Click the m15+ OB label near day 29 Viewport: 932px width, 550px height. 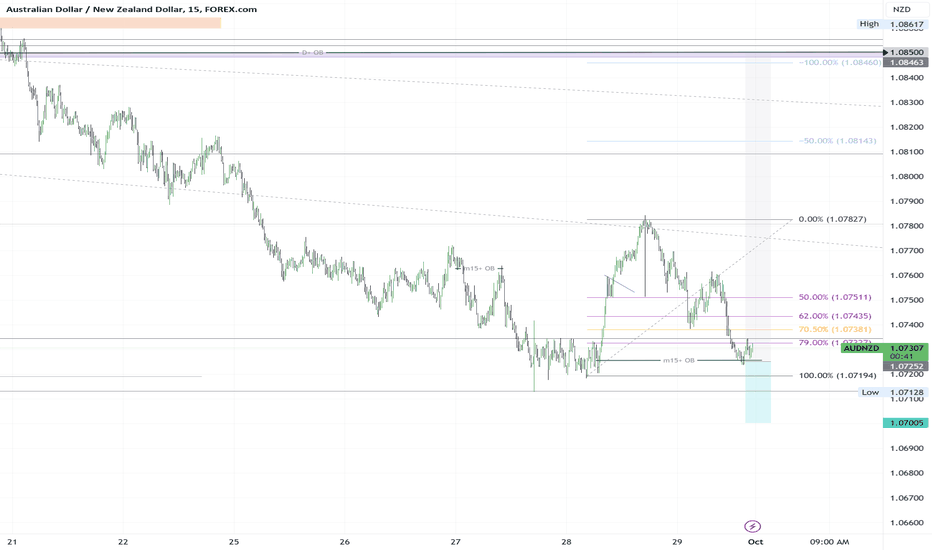679,360
